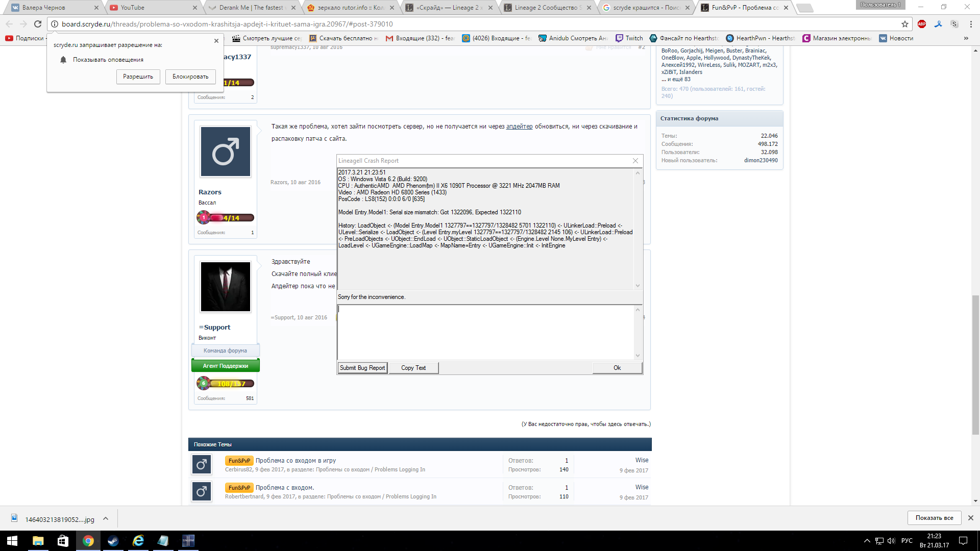Click the Razors user avatar
980x551 pixels.
(x=225, y=152)
